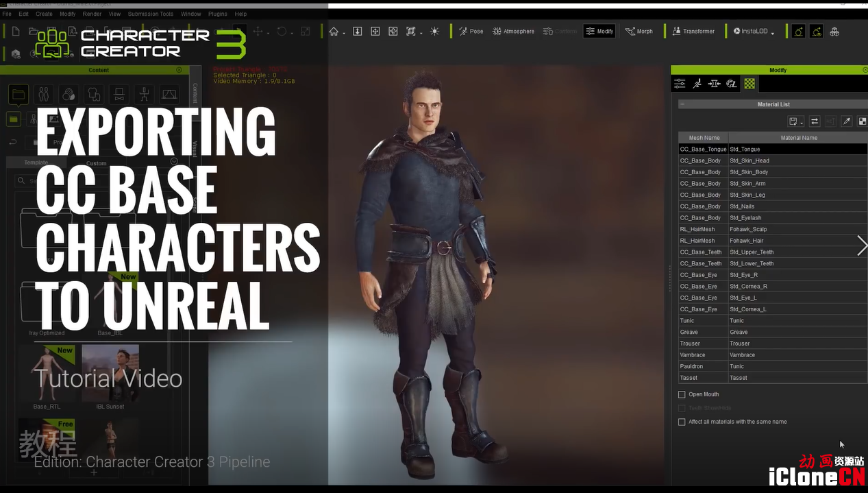The width and height of the screenshot is (868, 493).
Task: Open the Help menu
Action: click(240, 14)
